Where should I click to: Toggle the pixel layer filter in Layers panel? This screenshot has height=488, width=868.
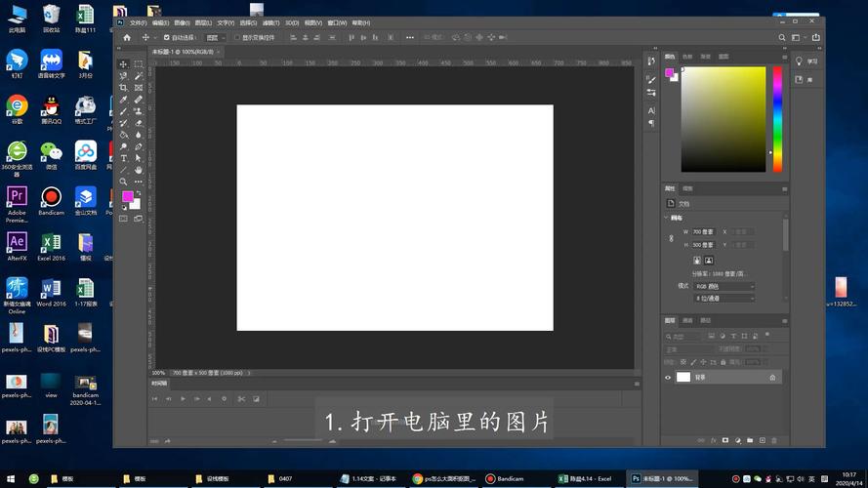(712, 336)
